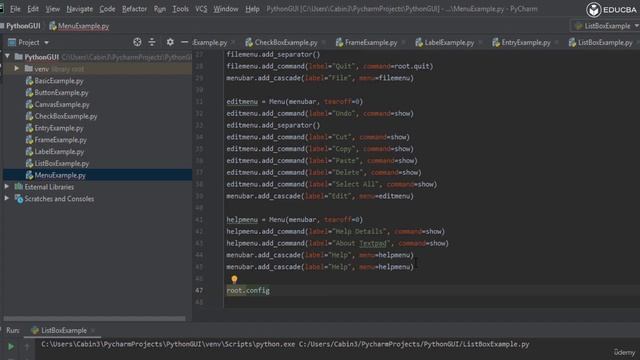Click the python.exe command line output
Viewport: 640px width, 360px height.
coord(285,344)
